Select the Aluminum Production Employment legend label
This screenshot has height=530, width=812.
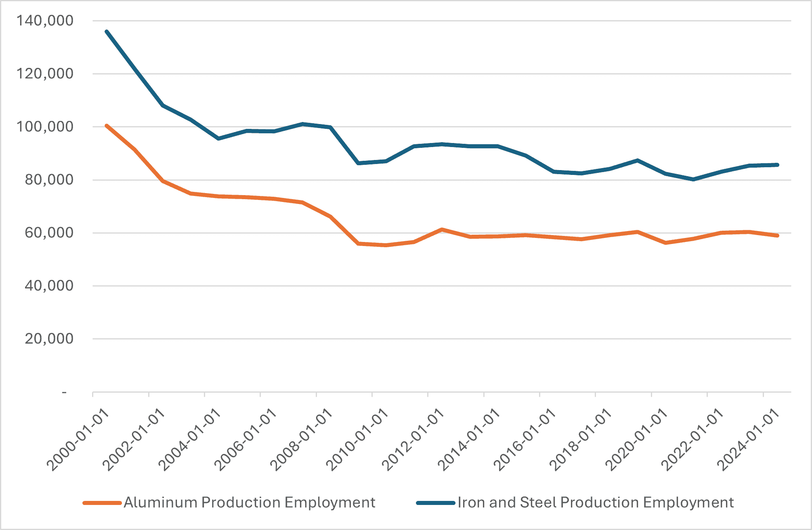(x=250, y=503)
